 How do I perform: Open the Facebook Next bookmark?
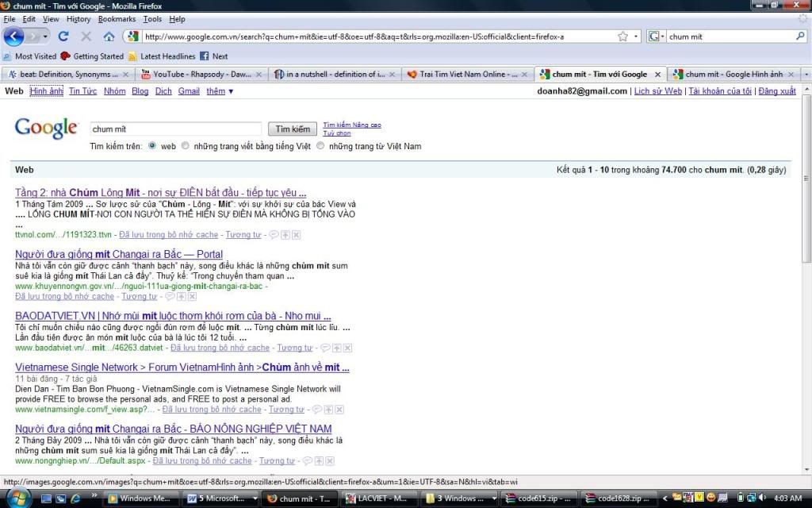(x=214, y=56)
